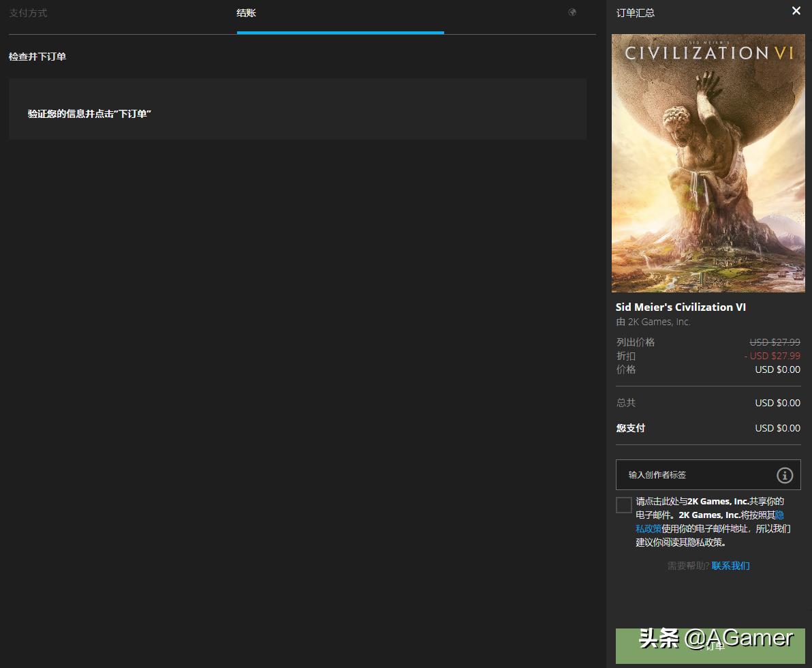The width and height of the screenshot is (812, 668).
Task: Click the 您支付 total amount USD $0.00
Action: point(777,428)
